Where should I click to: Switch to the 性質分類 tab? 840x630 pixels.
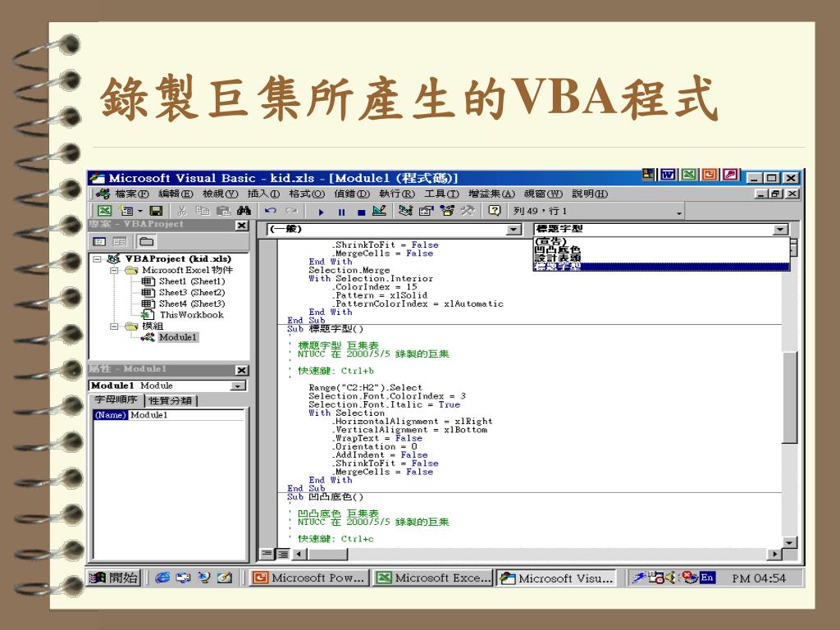[171, 400]
